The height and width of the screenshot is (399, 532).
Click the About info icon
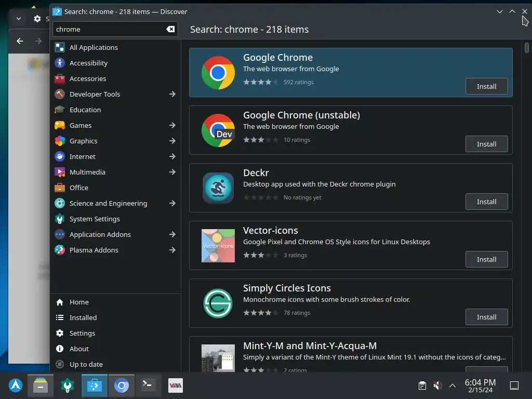tap(60, 349)
